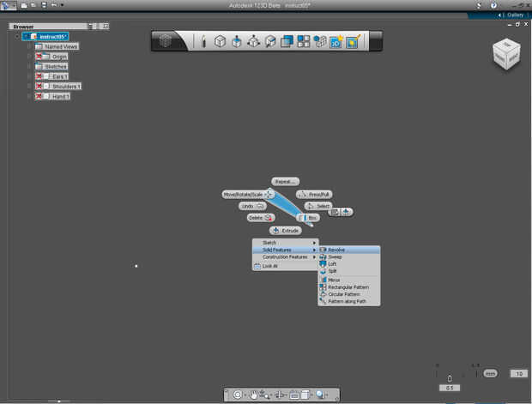Choose the Extrude tool in top toolbar
Screen dimensions: 532x404
[x=237, y=41]
